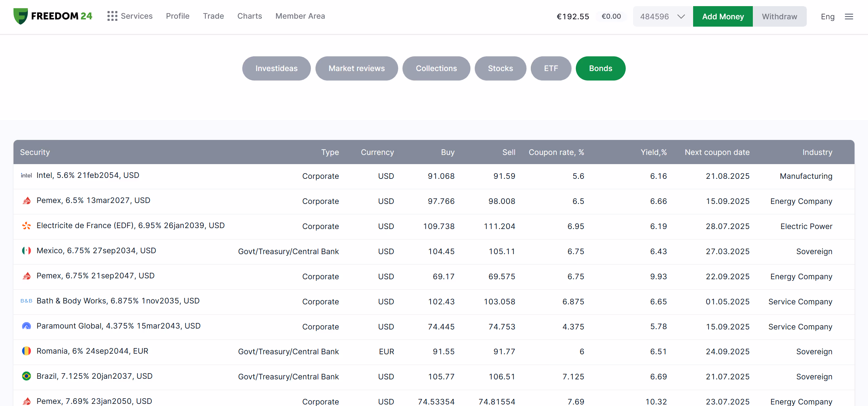
Task: Click the Intel logo icon
Action: (x=26, y=175)
